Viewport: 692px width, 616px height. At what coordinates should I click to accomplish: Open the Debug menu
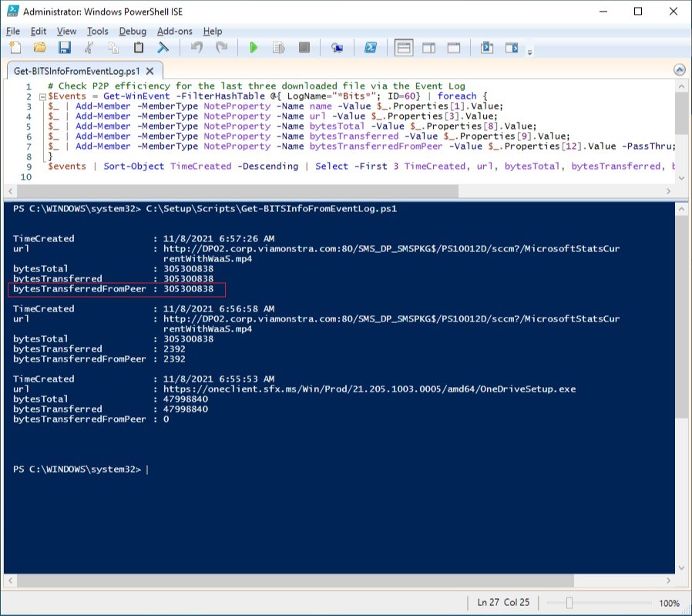133,31
